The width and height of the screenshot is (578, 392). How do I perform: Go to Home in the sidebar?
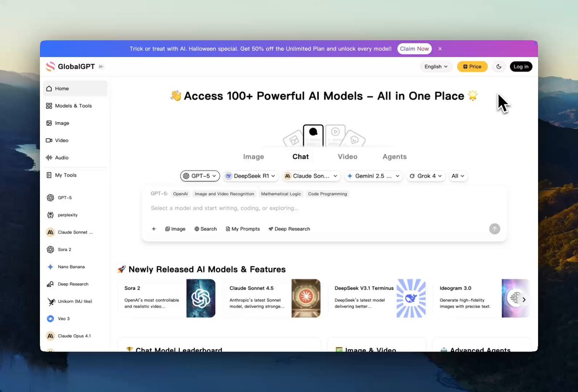75,89
